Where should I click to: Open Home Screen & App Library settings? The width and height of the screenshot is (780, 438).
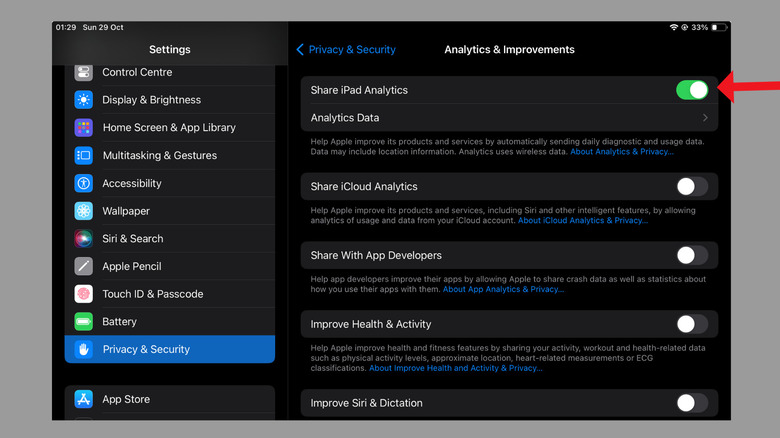click(170, 127)
